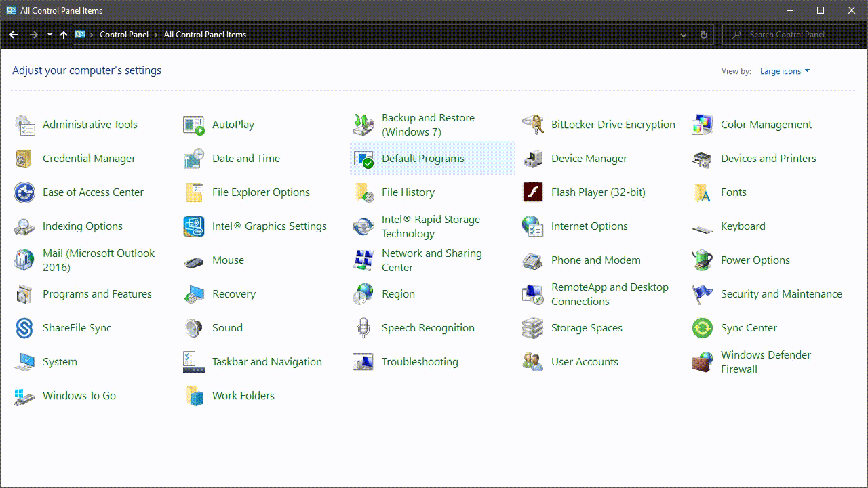The image size is (868, 488).
Task: Click the Phone and Modem icon
Action: click(533, 260)
